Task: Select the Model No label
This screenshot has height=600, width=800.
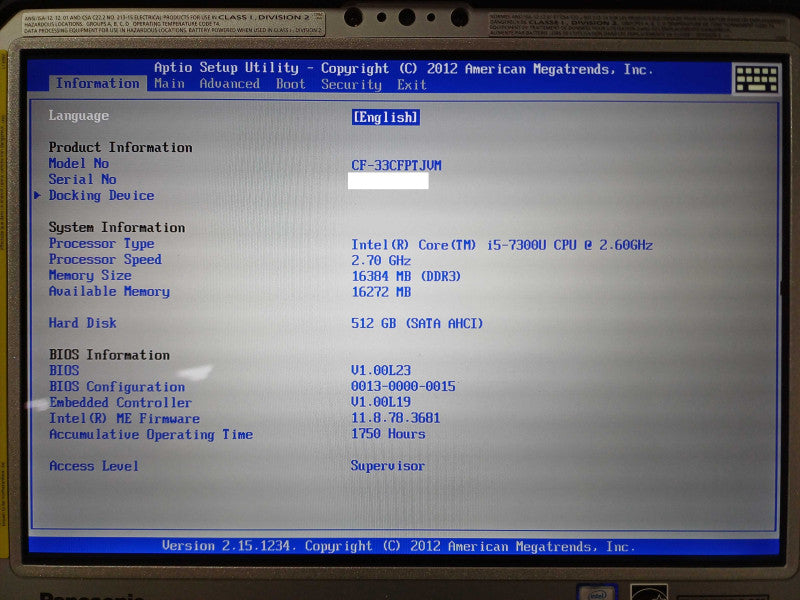Action: pos(79,163)
